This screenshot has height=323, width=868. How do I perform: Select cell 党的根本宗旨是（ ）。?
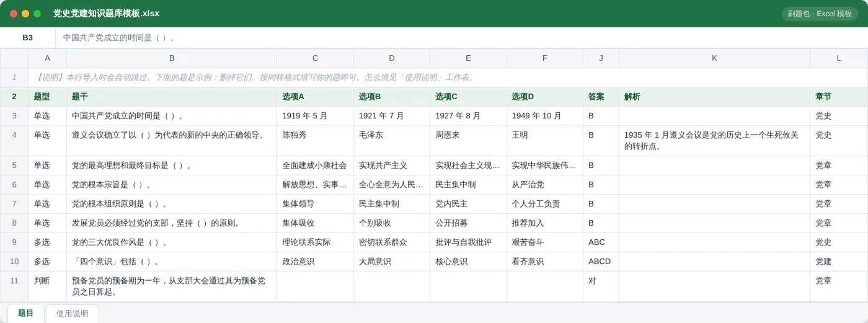(x=172, y=185)
